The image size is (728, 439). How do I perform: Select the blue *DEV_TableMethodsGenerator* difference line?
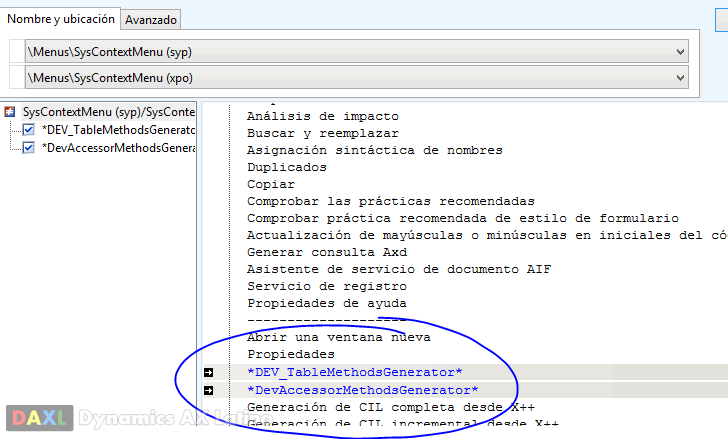[354, 372]
